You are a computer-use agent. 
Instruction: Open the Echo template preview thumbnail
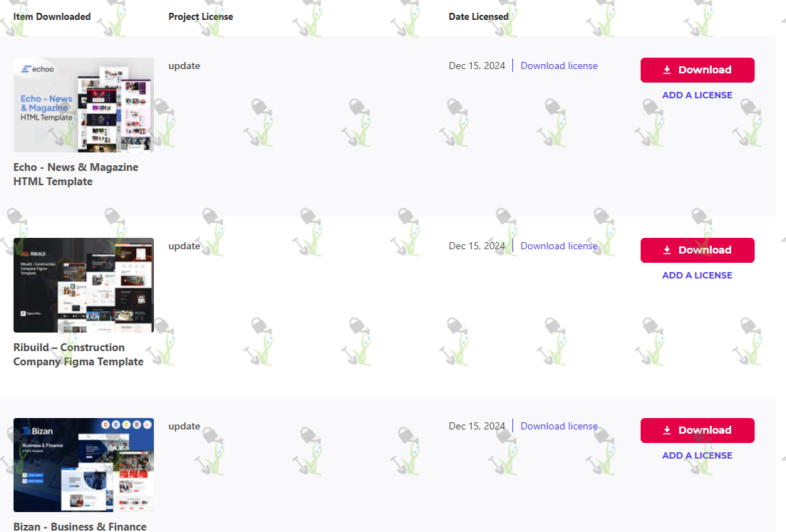83,105
